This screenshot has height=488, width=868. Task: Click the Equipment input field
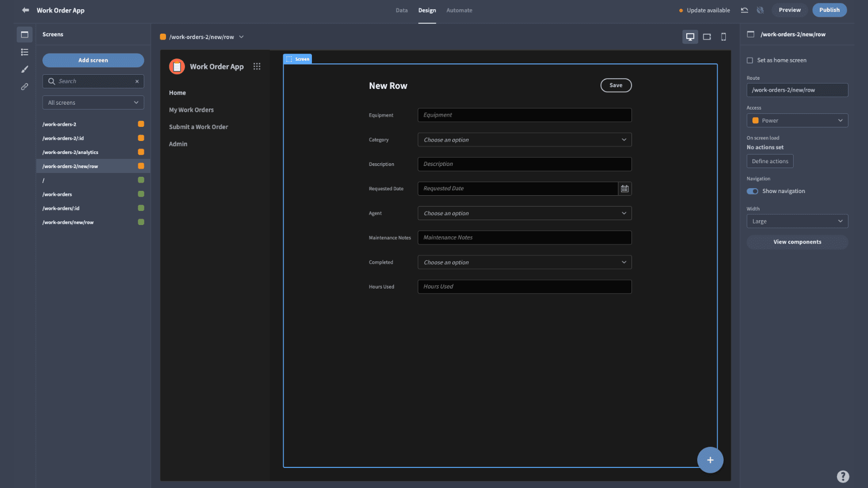click(525, 115)
